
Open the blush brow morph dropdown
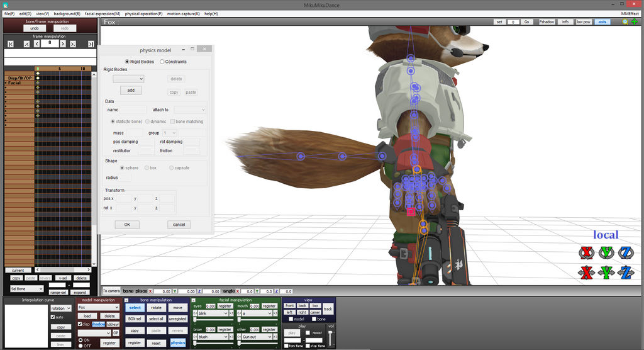click(213, 337)
